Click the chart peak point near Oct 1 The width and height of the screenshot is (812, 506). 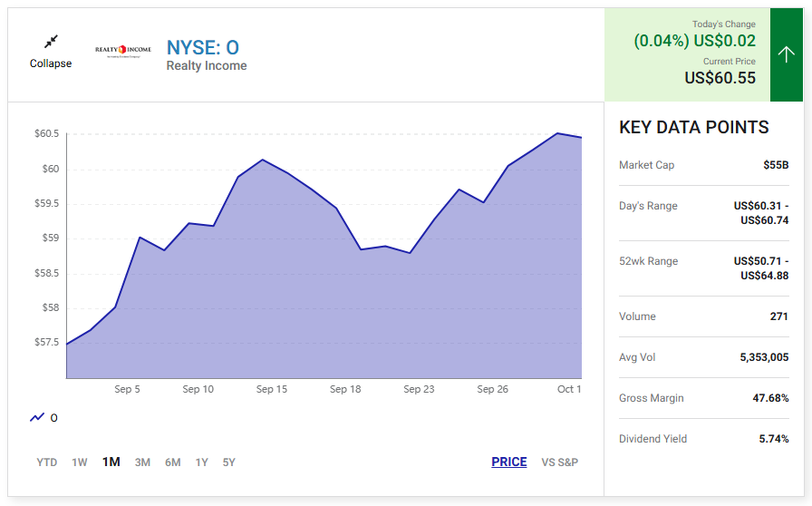point(557,133)
